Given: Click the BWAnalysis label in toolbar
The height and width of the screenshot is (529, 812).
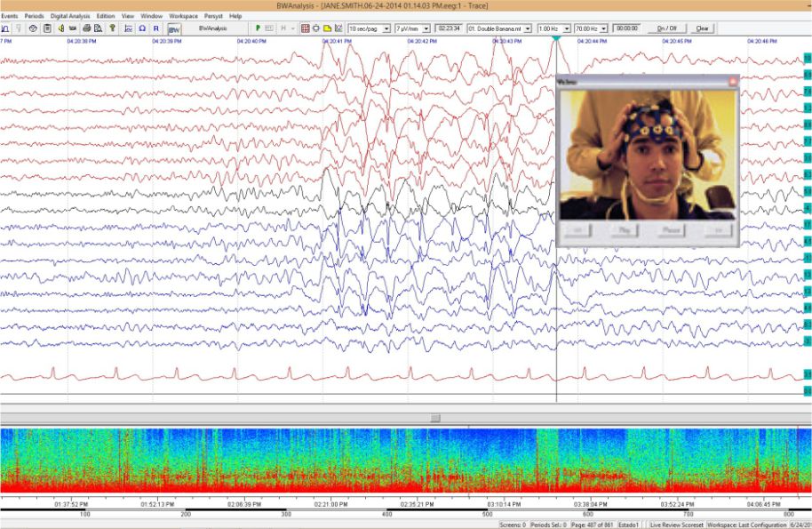Looking at the screenshot, I should (x=213, y=28).
